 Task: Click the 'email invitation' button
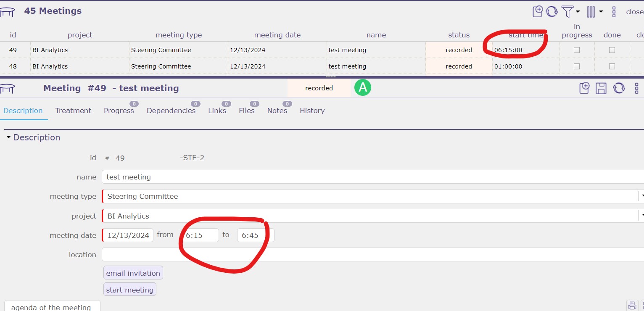tap(133, 273)
